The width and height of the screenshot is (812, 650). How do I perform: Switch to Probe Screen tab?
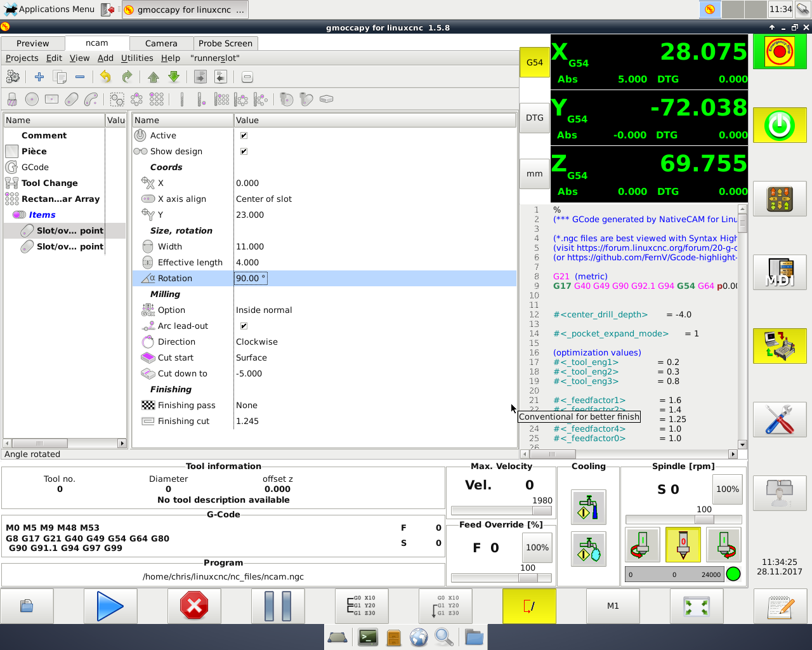coord(225,43)
